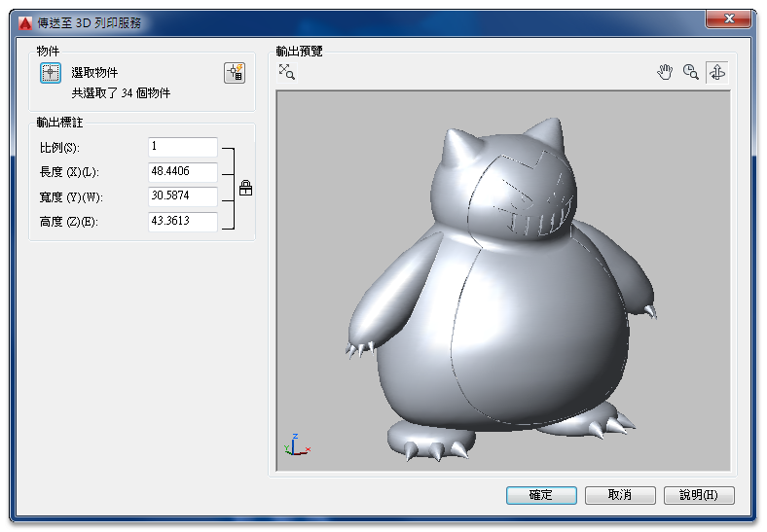The width and height of the screenshot is (767, 532).
Task: Close the 傳送至 3D 列印服務 dialog
Action: pyautogui.click(x=728, y=18)
